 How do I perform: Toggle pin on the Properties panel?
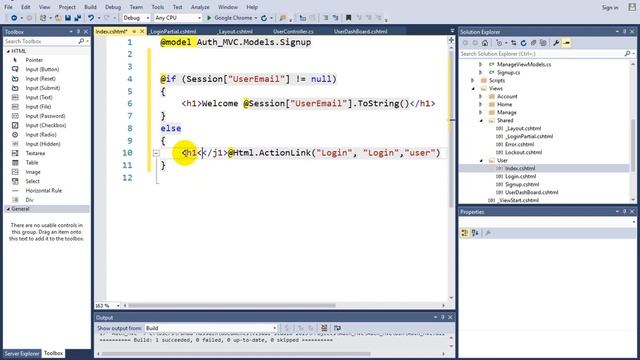[624, 211]
